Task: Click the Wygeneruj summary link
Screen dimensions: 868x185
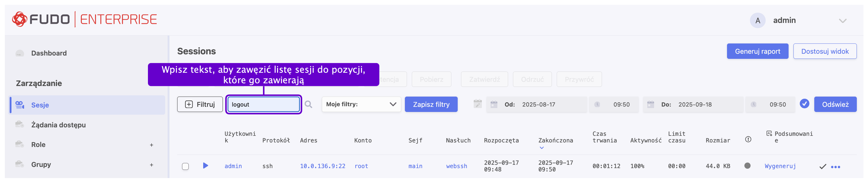Action: pyautogui.click(x=780, y=166)
